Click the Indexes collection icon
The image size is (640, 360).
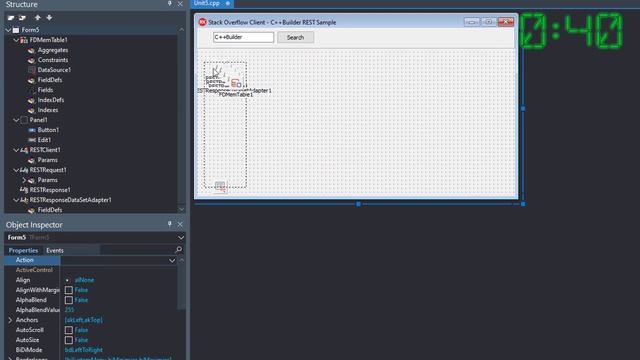[31, 110]
